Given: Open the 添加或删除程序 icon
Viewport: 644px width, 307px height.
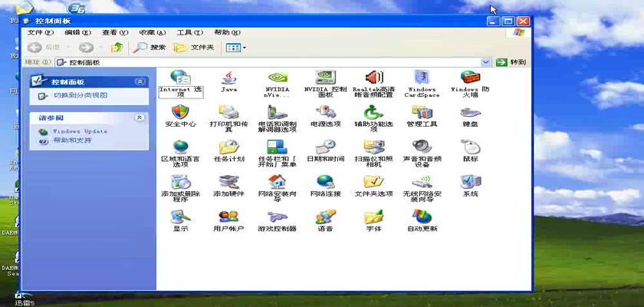Looking at the screenshot, I should click(181, 182).
